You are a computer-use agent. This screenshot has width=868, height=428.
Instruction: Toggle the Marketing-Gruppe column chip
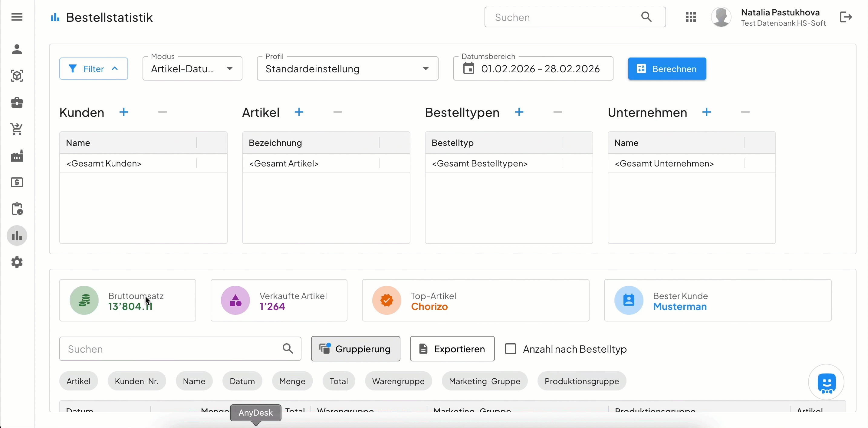pos(485,381)
